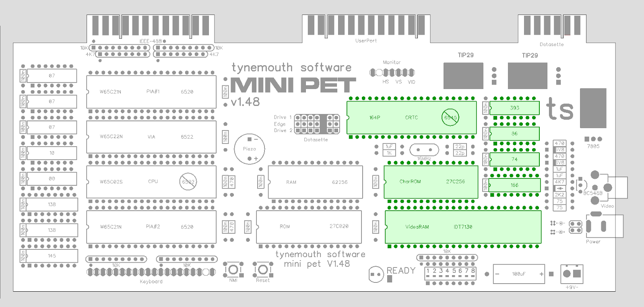Screen dimensions: 644x307
Task: Click the green CRTC chip footprint
Action: [411, 118]
